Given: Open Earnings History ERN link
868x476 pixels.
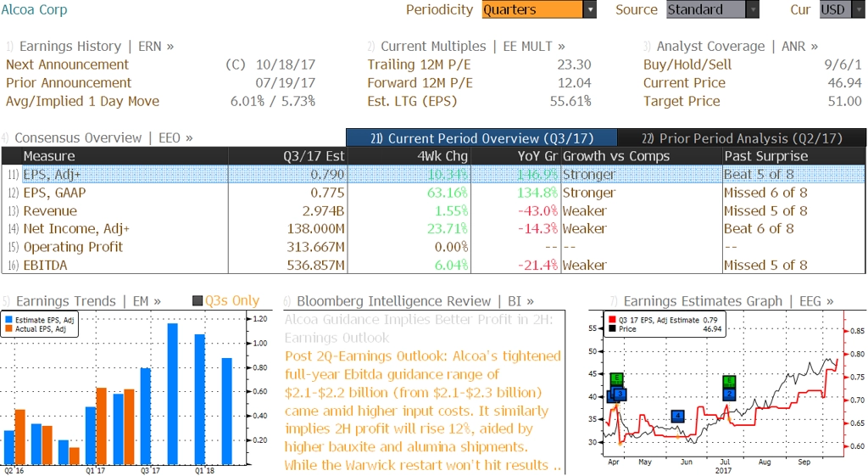Looking at the screenshot, I should tap(97, 47).
